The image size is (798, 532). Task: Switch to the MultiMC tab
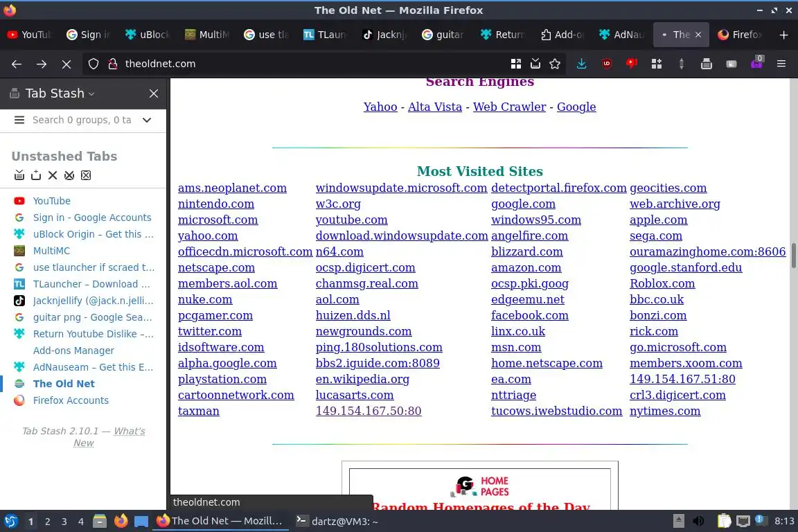(x=207, y=35)
